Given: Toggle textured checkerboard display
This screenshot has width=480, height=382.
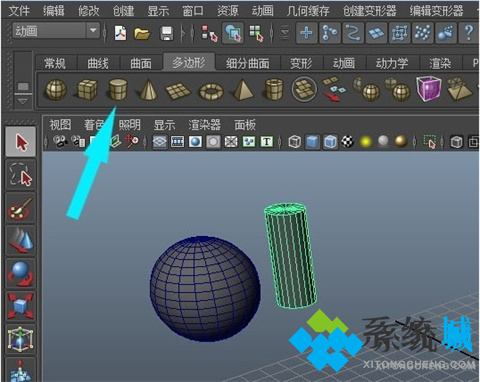Looking at the screenshot, I should [347, 142].
